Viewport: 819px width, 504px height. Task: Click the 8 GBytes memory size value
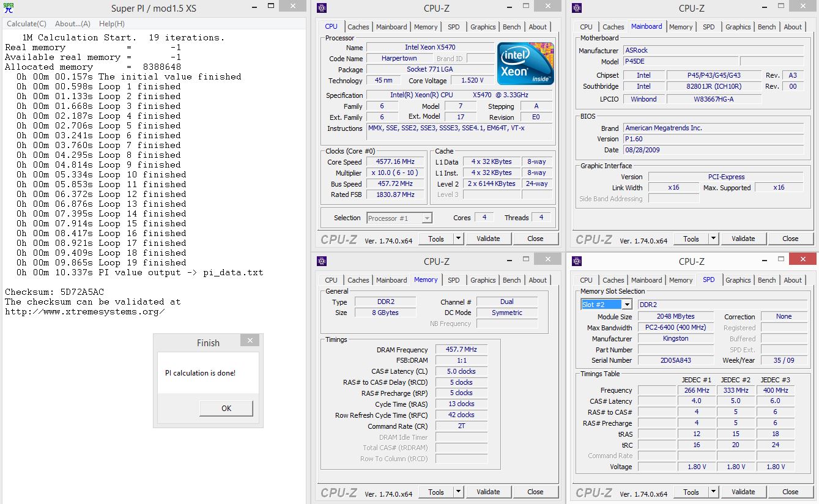tap(385, 313)
